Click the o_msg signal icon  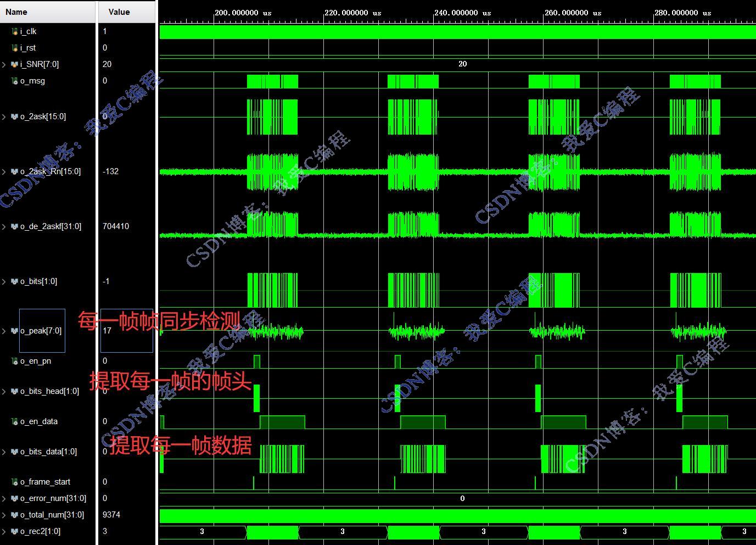(x=15, y=81)
